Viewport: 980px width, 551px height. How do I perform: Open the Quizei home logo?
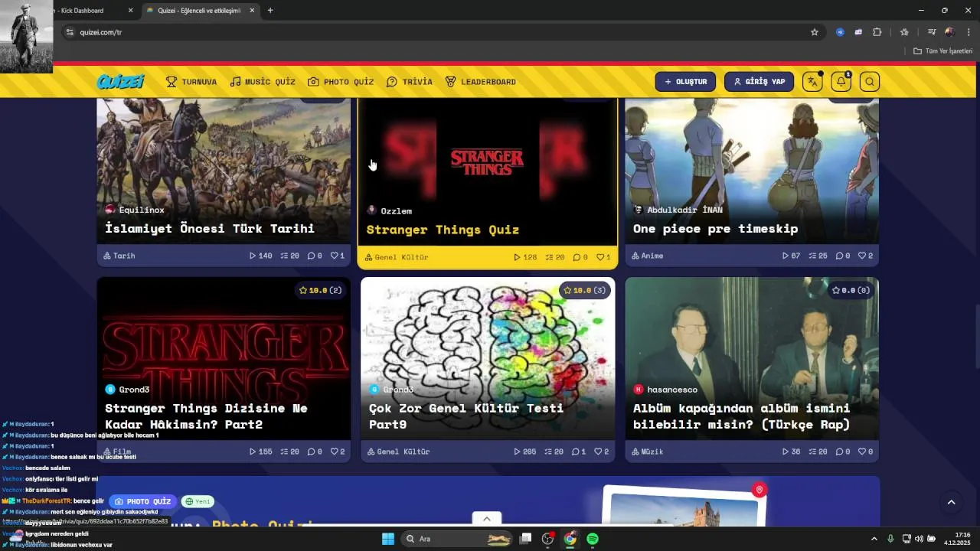point(120,82)
